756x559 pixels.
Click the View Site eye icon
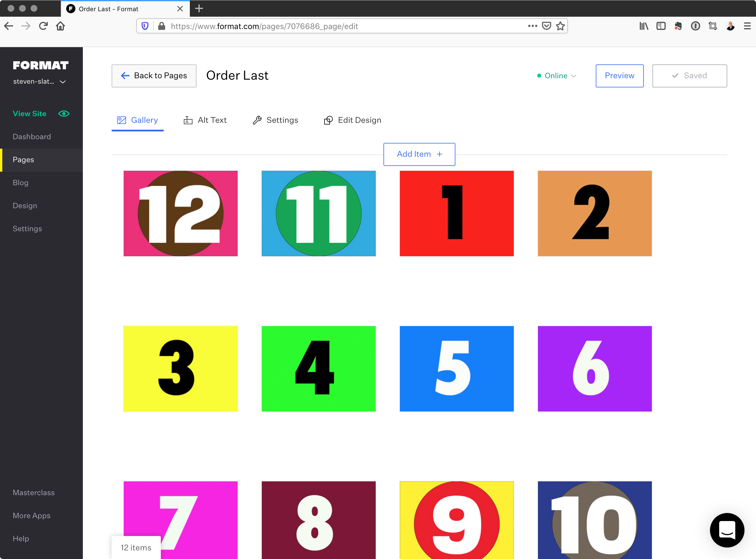click(64, 114)
